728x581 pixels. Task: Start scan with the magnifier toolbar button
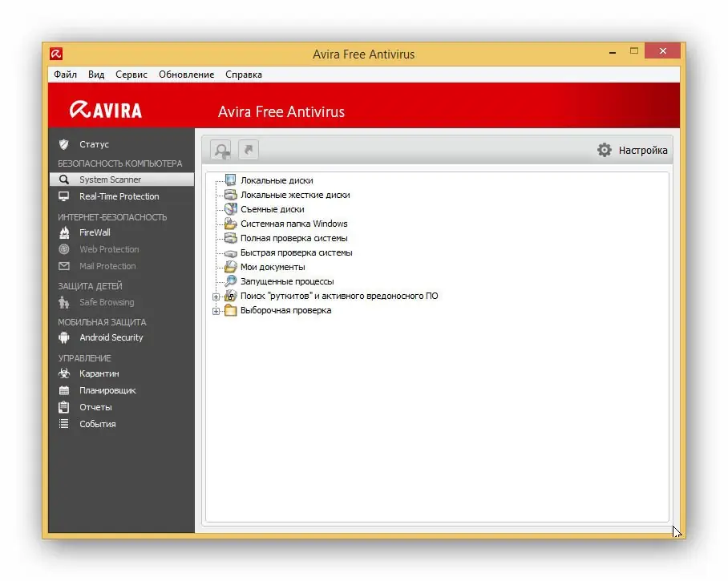(x=221, y=151)
